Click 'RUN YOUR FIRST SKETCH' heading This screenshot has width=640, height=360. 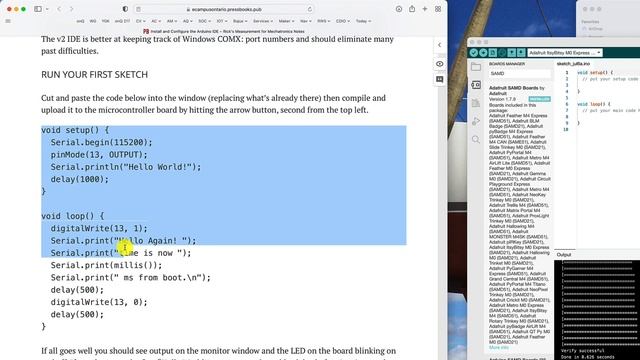(x=94, y=75)
